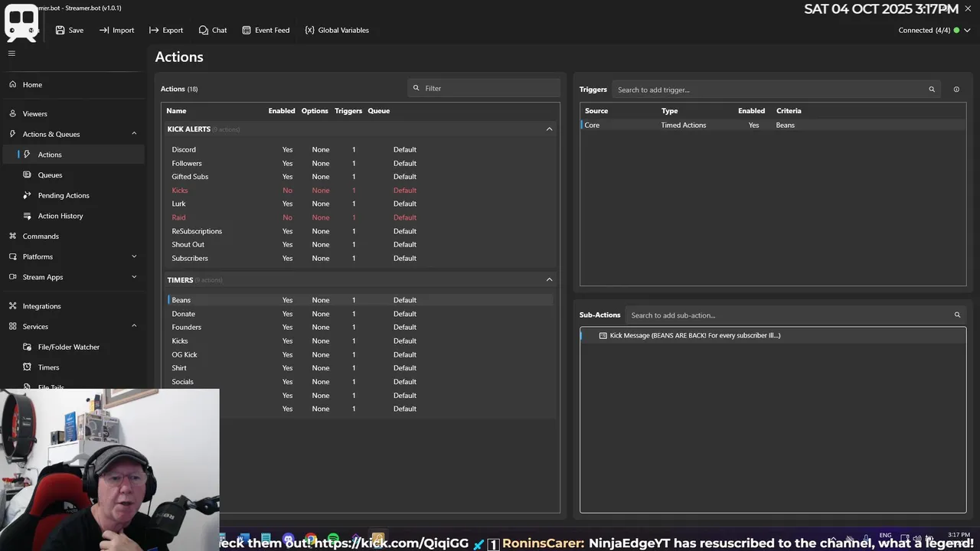
Task: Open Pending Actions in the sidebar
Action: 72,195
